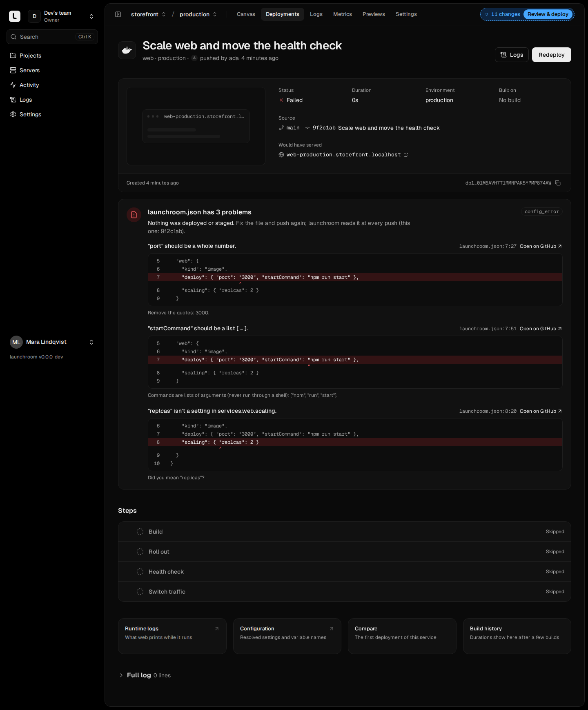Open the Configuration card

(287, 636)
